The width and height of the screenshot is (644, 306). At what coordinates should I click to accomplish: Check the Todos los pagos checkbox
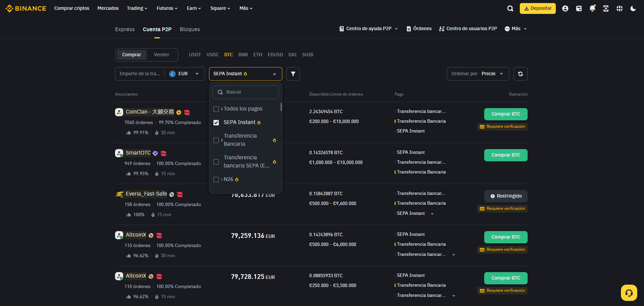(x=216, y=109)
